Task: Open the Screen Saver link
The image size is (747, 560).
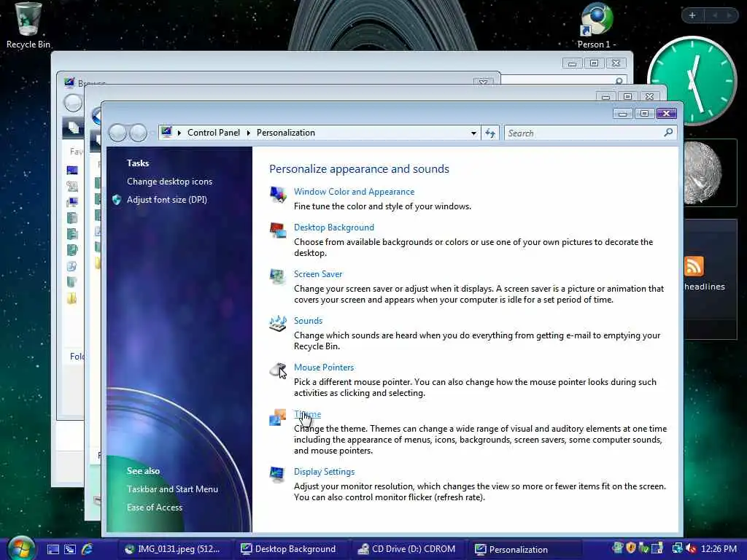Action: [x=318, y=274]
